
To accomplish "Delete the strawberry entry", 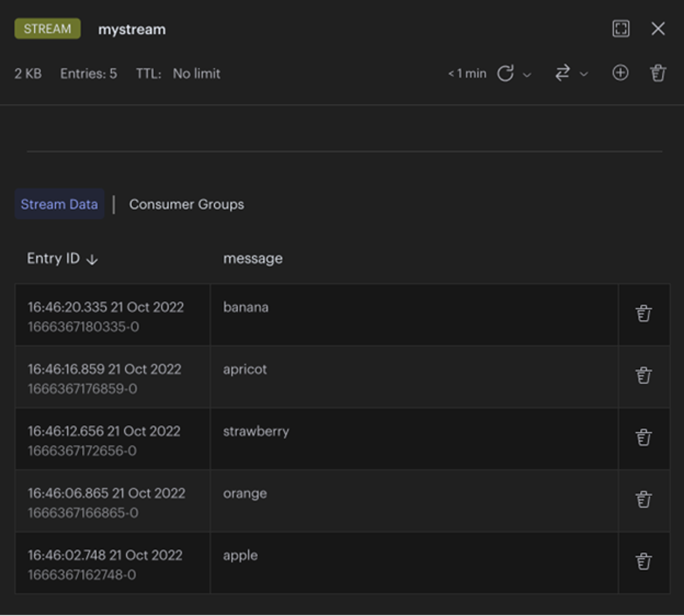I will click(x=643, y=438).
